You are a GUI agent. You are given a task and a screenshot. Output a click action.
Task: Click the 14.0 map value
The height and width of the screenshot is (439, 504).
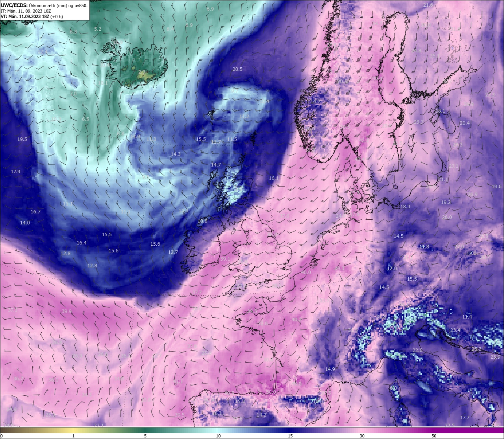(x=25, y=223)
